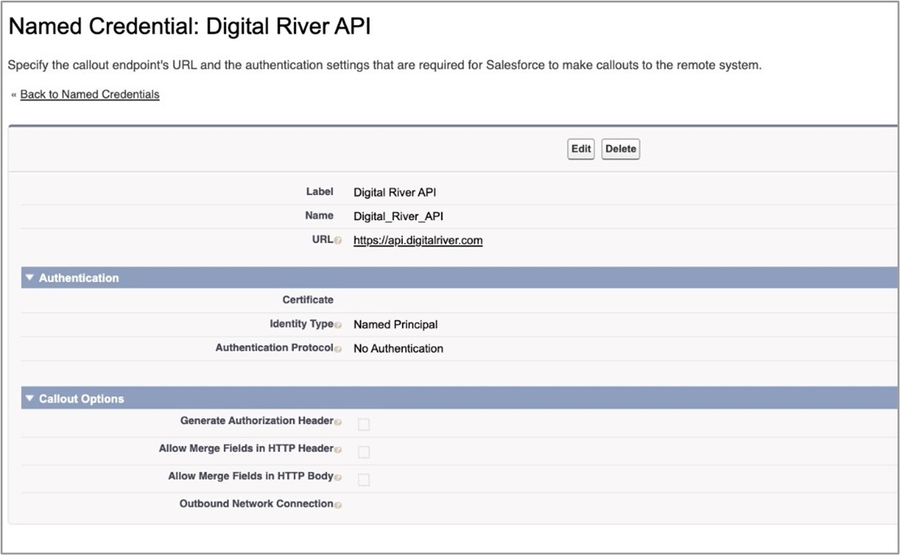
Task: Click the No Authentication protocol value
Action: 398,349
